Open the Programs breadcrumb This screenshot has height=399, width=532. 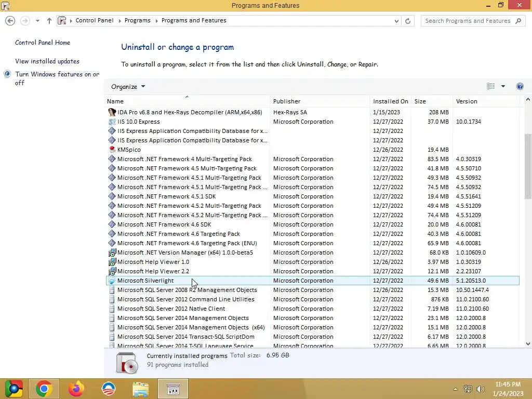(137, 20)
